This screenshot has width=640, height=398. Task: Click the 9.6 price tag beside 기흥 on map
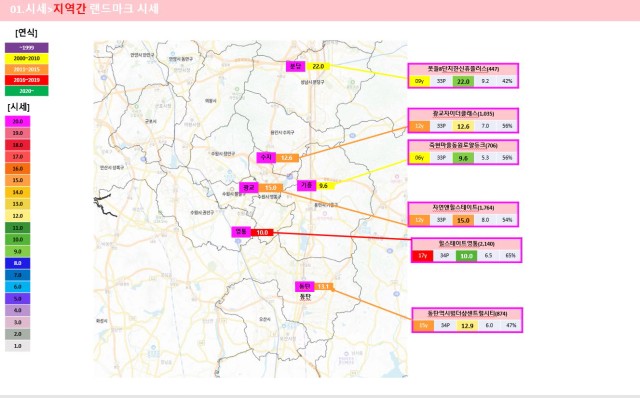click(x=325, y=186)
